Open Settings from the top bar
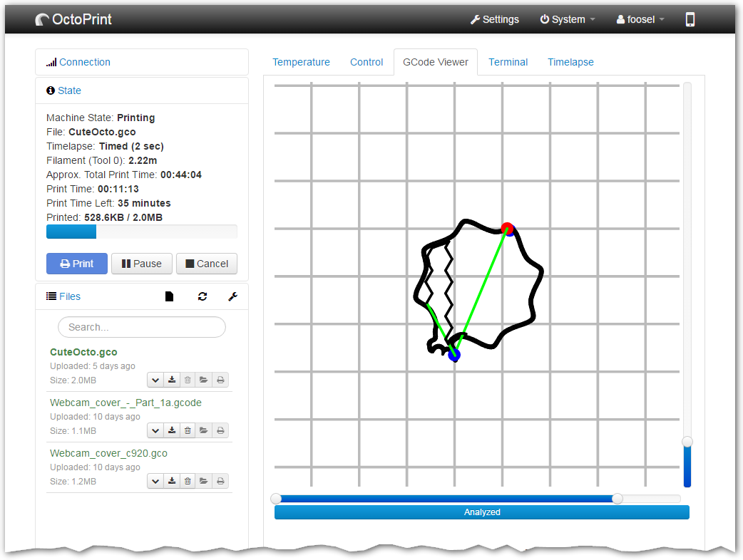Image resolution: width=743 pixels, height=560 pixels. [x=494, y=19]
